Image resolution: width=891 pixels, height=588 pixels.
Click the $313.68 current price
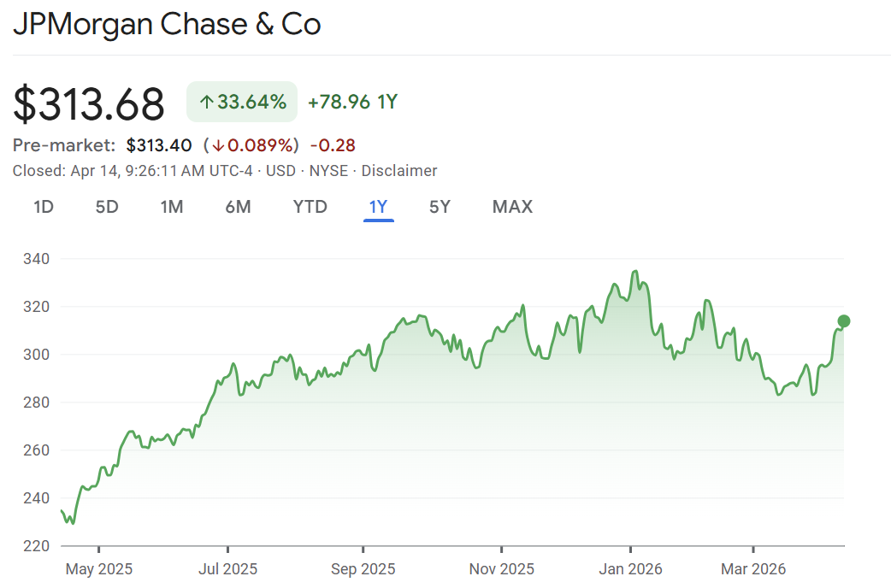click(89, 104)
